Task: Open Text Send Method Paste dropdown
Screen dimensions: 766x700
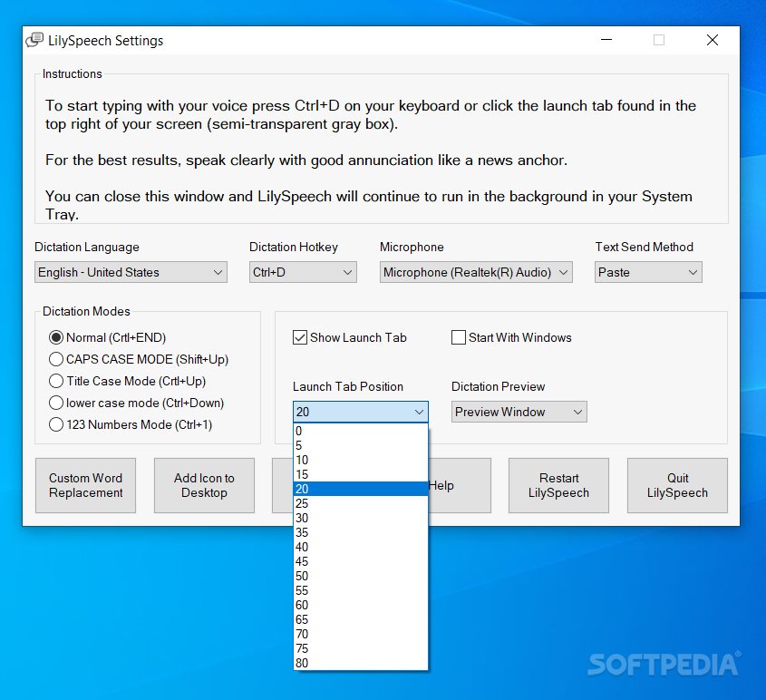Action: (x=648, y=272)
